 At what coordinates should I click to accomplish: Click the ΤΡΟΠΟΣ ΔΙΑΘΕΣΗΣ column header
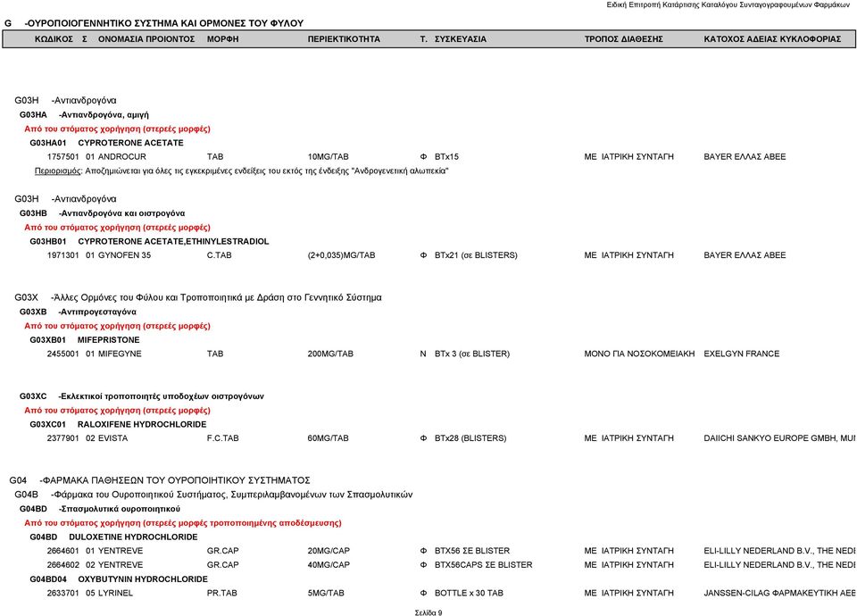click(624, 39)
